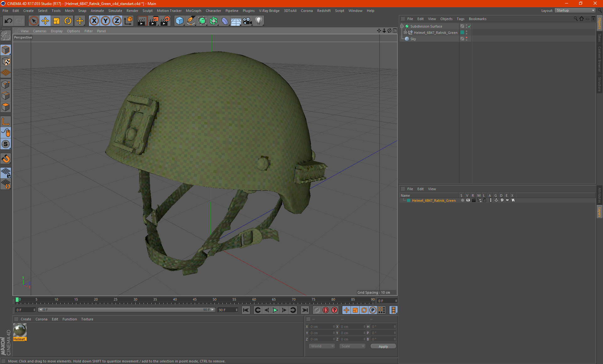
Task: Add a Cube primitive object
Action: click(179, 21)
